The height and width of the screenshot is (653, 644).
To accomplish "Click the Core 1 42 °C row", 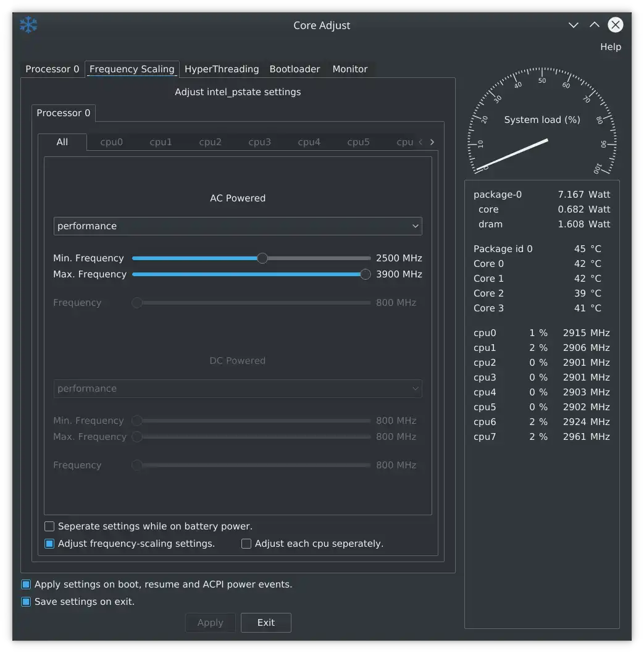I will 537,278.
